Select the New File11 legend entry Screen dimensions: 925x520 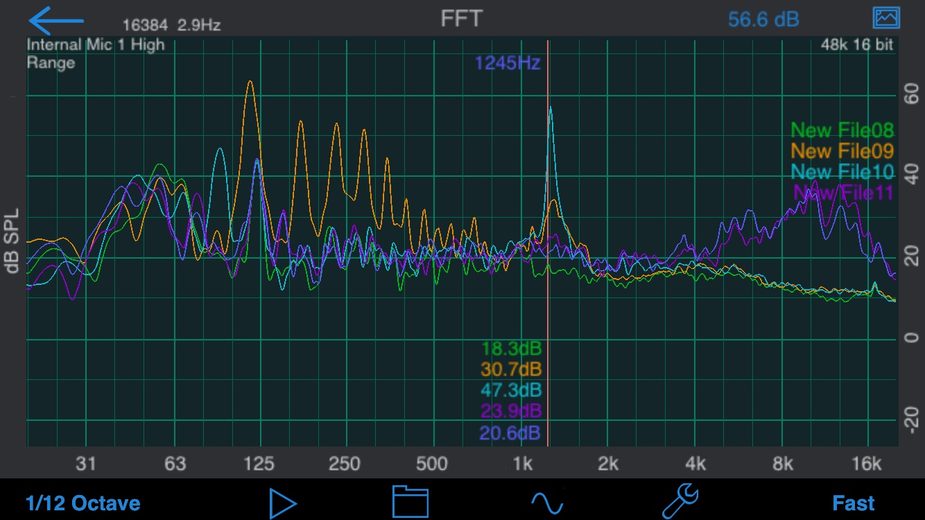[x=844, y=192]
